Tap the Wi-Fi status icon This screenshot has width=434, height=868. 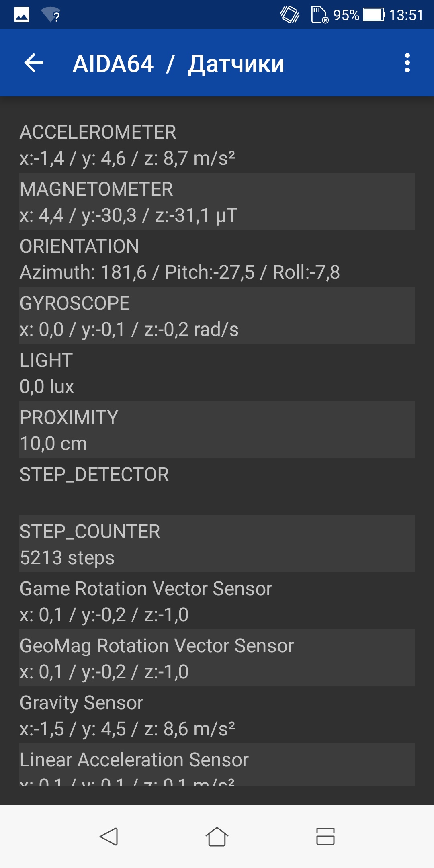(51, 15)
